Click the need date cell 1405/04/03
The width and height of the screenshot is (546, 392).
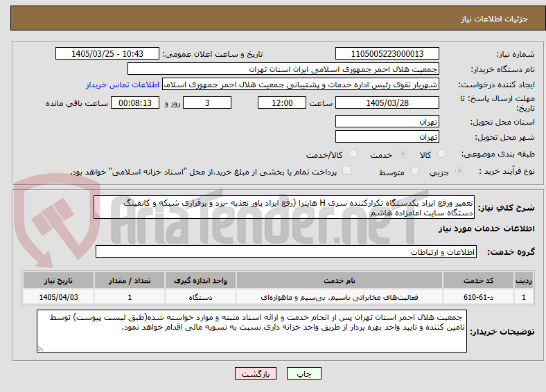[x=58, y=297]
